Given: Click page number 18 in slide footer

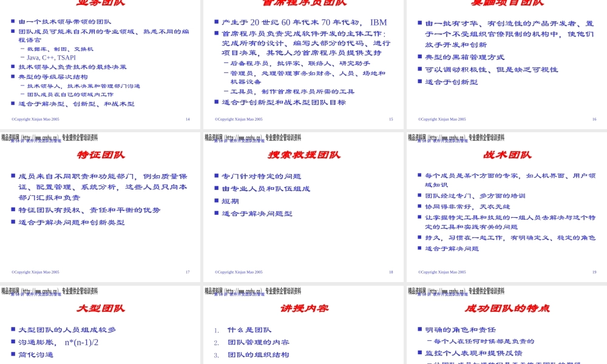Looking at the screenshot, I should pos(391,272).
